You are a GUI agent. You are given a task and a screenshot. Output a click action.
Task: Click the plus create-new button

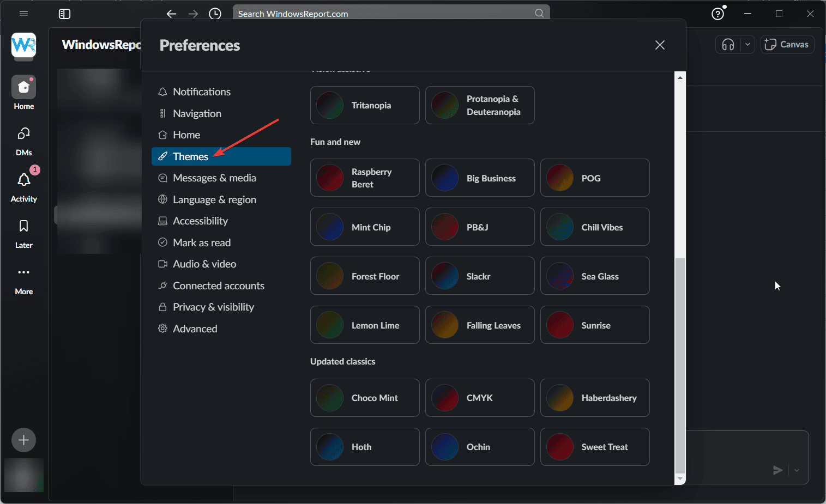point(23,440)
